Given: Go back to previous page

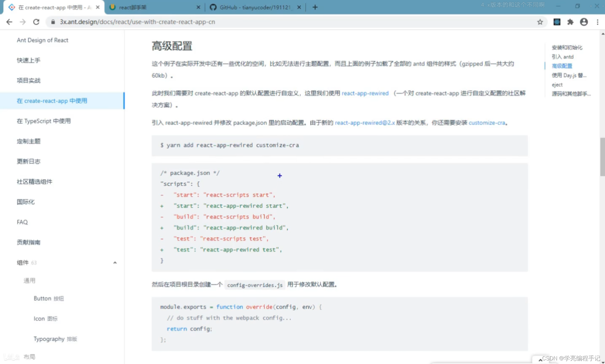Looking at the screenshot, I should coord(9,22).
